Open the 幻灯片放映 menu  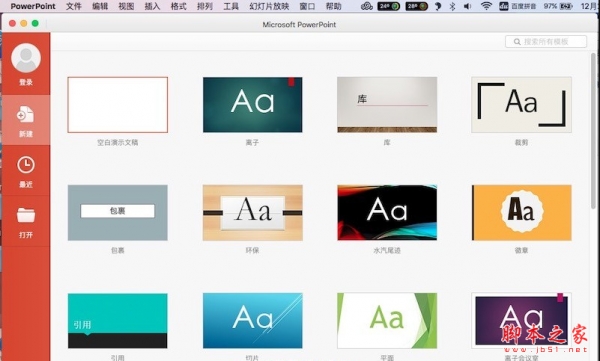[x=269, y=6]
